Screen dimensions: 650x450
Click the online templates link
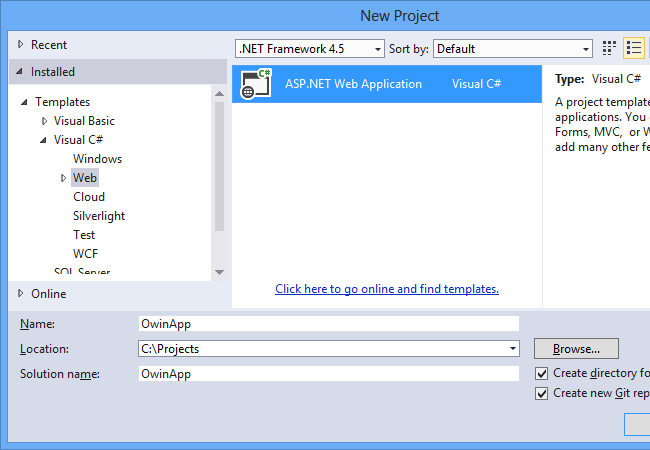tap(387, 289)
